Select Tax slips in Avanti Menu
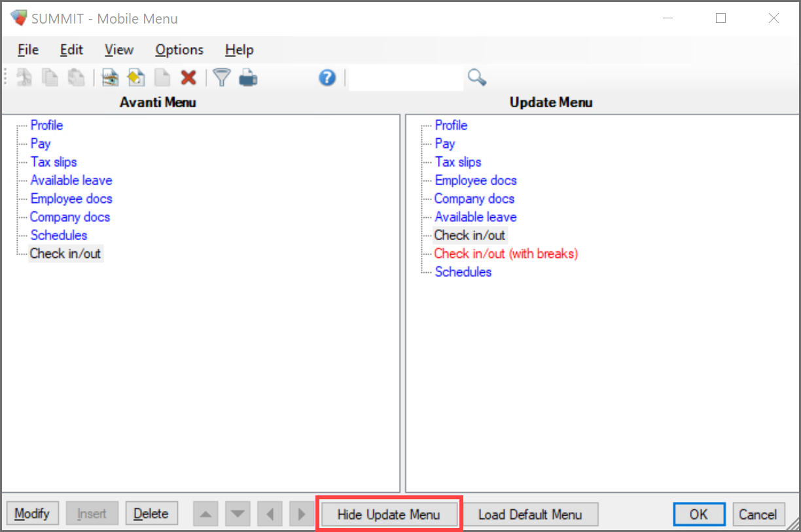Image resolution: width=801 pixels, height=532 pixels. [54, 162]
